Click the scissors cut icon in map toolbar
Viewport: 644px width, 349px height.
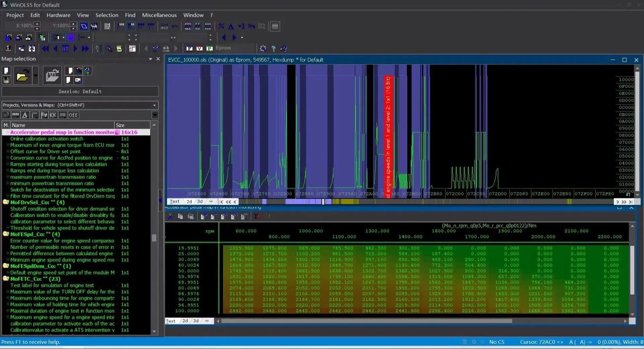tap(170, 216)
